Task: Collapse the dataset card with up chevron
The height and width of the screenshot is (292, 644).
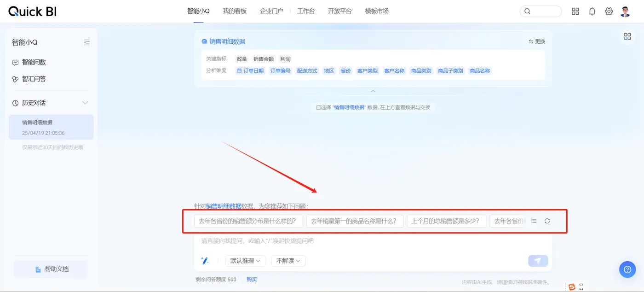Action: [373, 91]
